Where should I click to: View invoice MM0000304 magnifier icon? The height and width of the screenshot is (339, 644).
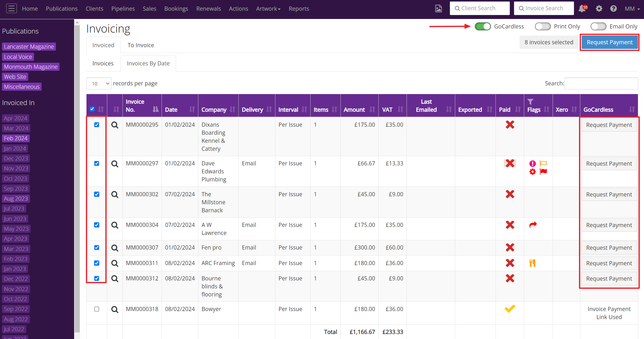click(115, 225)
